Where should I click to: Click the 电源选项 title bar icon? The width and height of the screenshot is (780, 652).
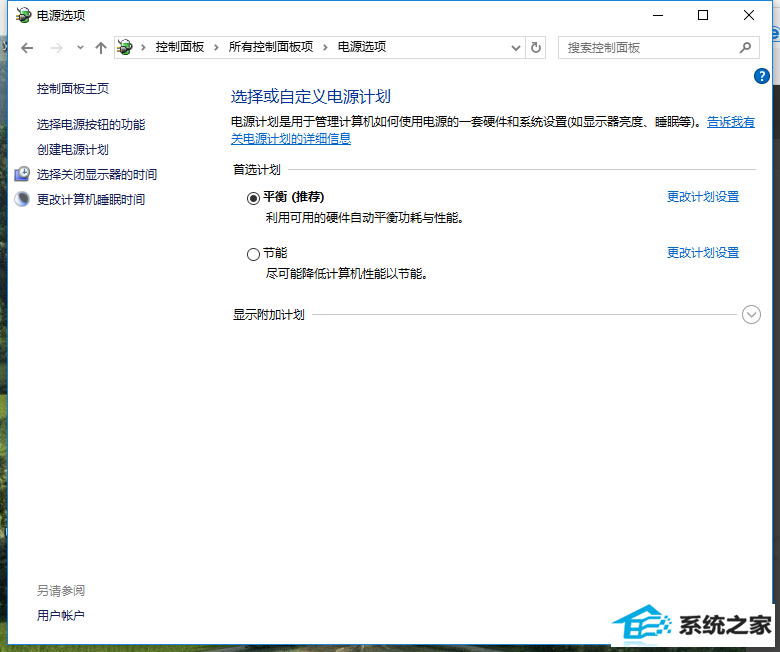click(x=23, y=15)
